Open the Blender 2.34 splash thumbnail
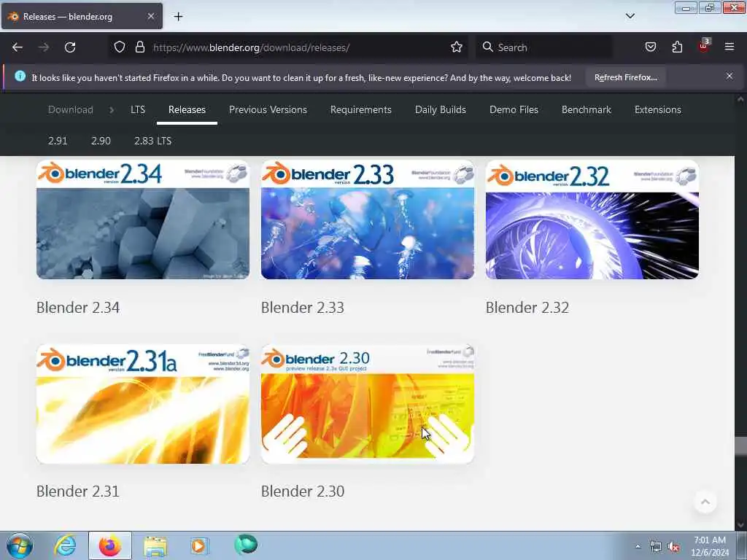 (x=143, y=219)
